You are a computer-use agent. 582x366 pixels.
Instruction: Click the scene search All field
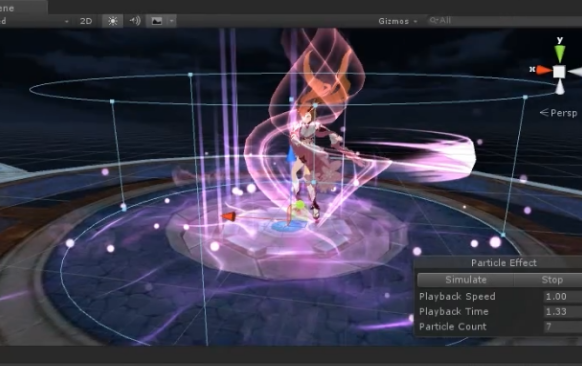(x=504, y=20)
